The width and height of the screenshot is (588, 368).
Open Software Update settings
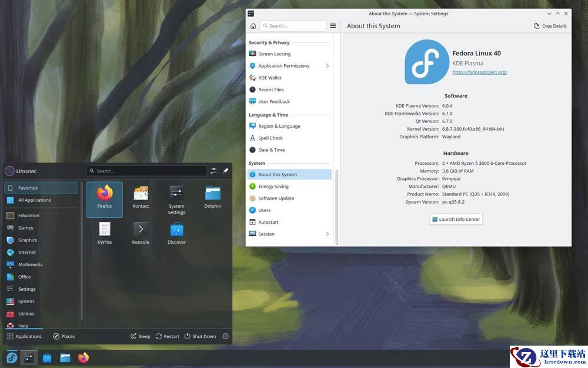coord(289,198)
